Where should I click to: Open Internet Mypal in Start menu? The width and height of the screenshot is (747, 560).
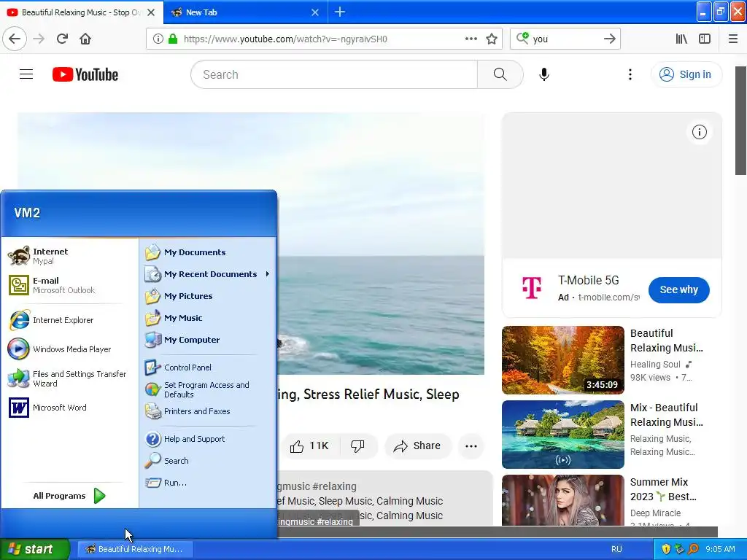pos(69,256)
